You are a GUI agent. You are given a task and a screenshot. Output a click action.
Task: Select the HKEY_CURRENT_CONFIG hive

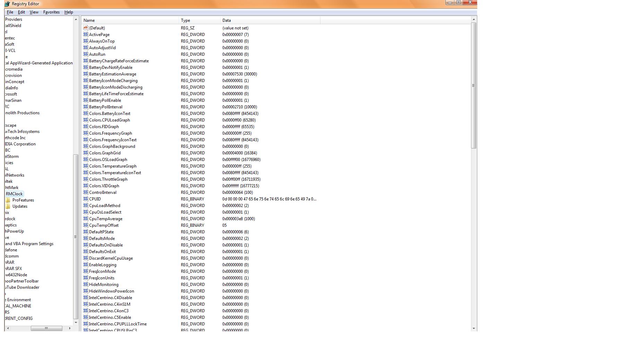[19, 318]
